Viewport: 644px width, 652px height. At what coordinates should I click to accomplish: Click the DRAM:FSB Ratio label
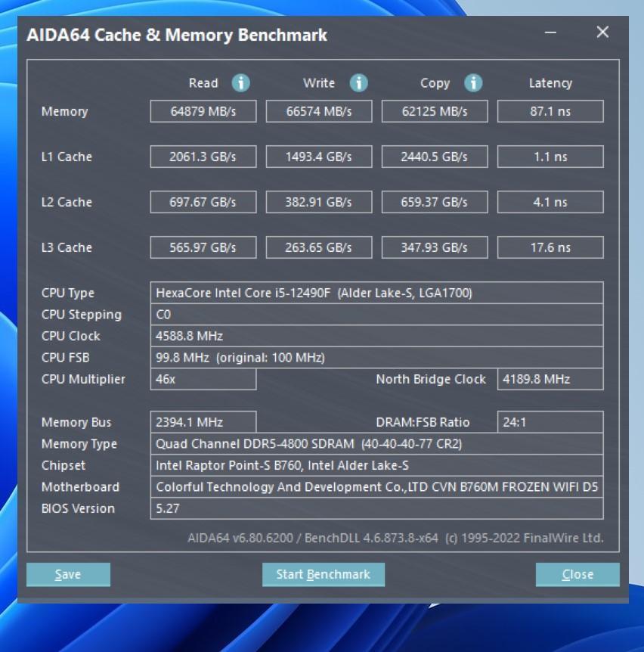point(423,423)
